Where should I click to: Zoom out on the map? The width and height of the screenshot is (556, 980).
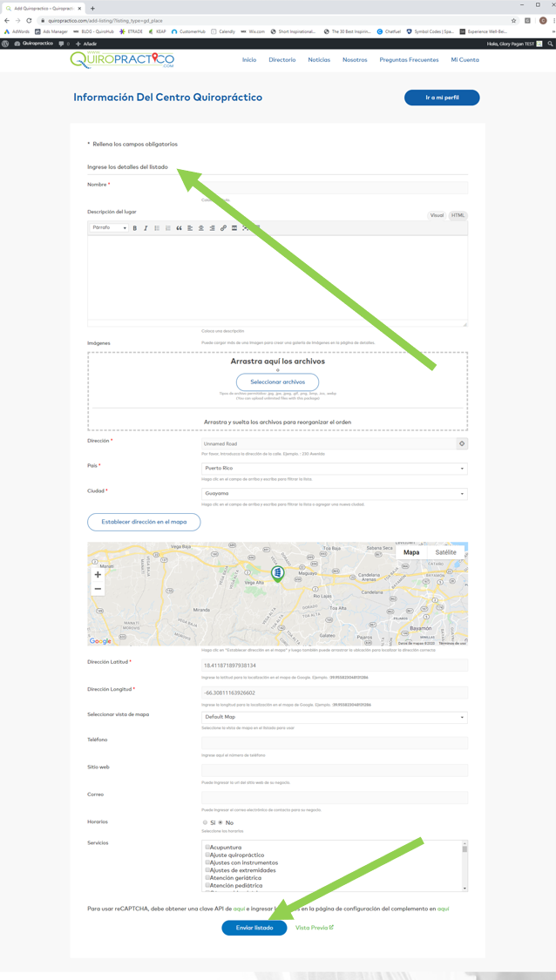tap(98, 590)
